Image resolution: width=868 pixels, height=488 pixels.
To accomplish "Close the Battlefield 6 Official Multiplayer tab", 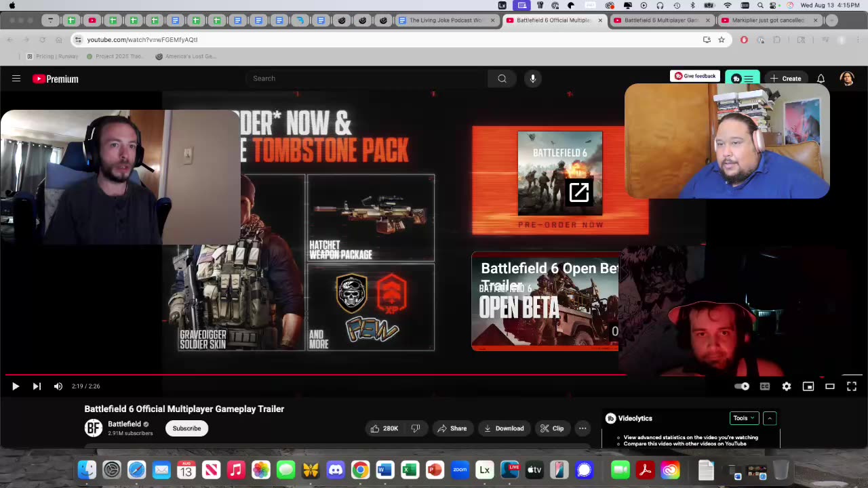I will pos(600,20).
